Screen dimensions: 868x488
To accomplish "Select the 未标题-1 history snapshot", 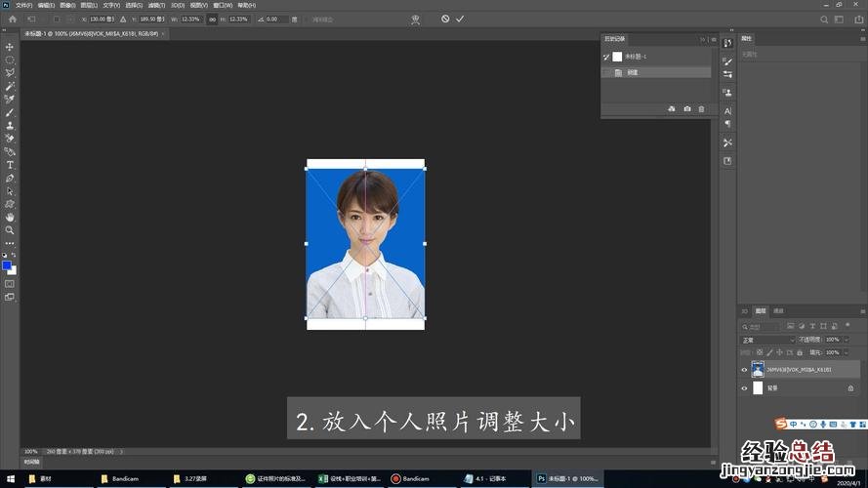I will coord(636,57).
